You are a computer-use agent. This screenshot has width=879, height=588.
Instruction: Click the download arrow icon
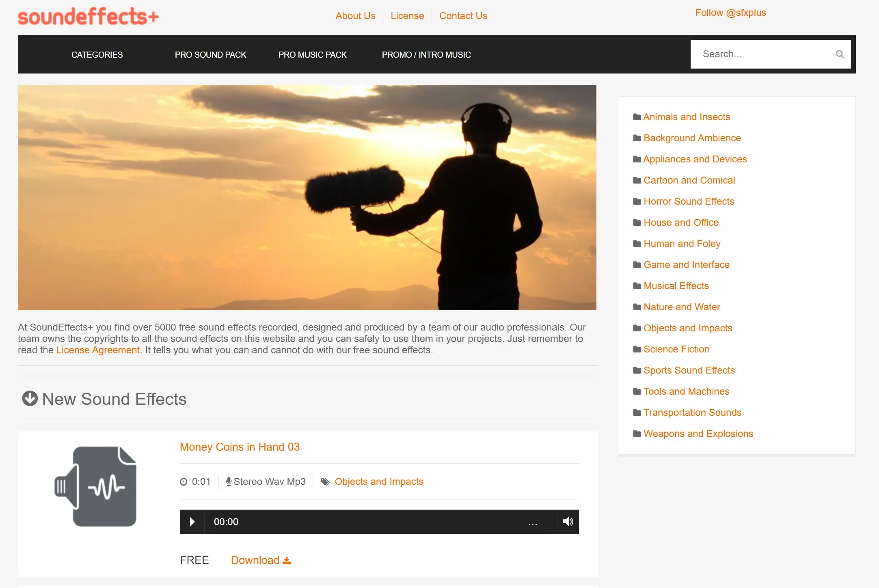pyautogui.click(x=287, y=560)
